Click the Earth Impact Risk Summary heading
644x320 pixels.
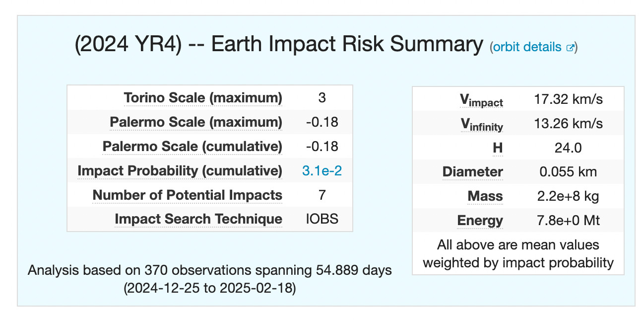(278, 45)
